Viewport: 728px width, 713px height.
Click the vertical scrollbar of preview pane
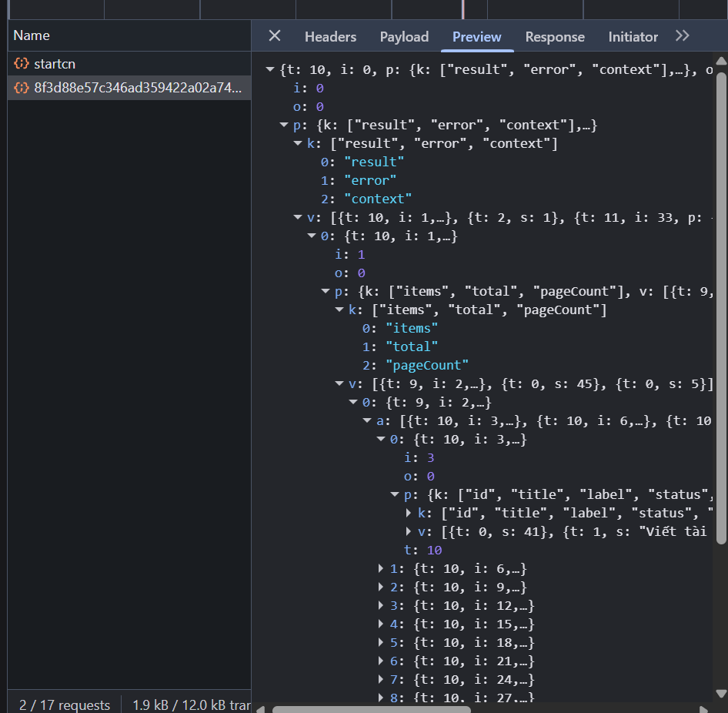coord(721,308)
